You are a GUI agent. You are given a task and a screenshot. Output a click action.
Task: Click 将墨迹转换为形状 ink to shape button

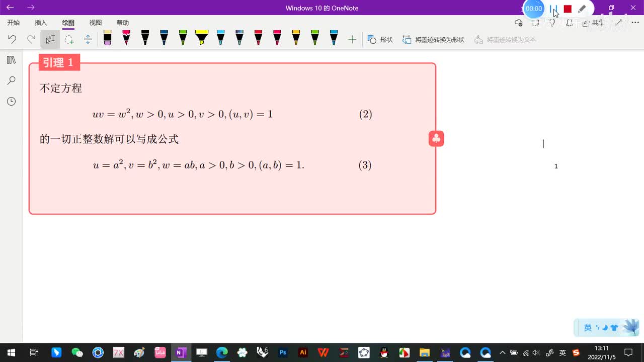pos(434,39)
